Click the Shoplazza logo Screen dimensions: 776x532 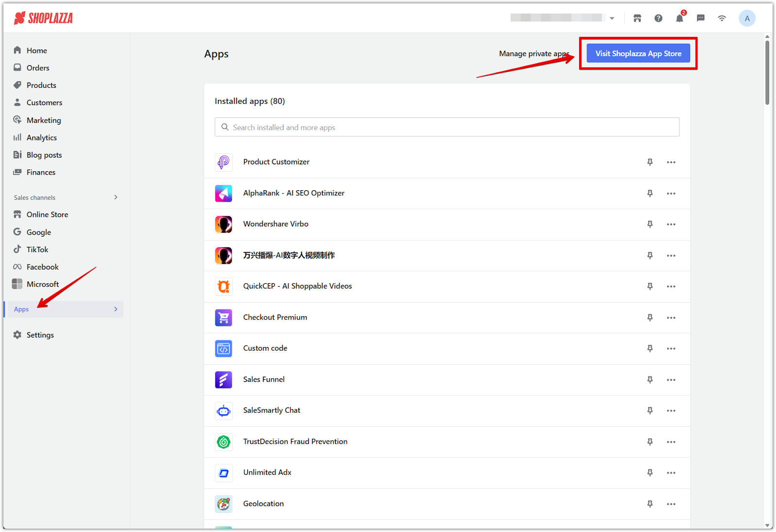pyautogui.click(x=43, y=18)
